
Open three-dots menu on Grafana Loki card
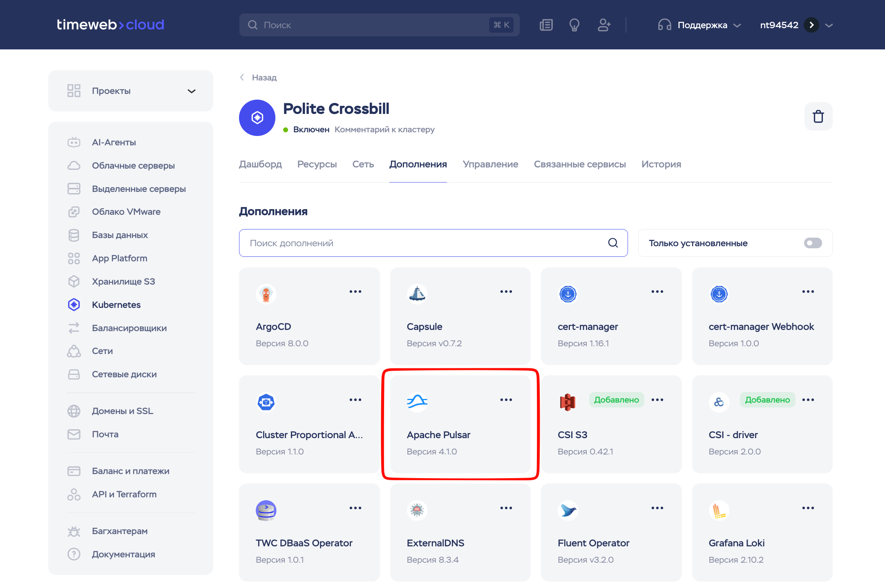[x=808, y=508]
